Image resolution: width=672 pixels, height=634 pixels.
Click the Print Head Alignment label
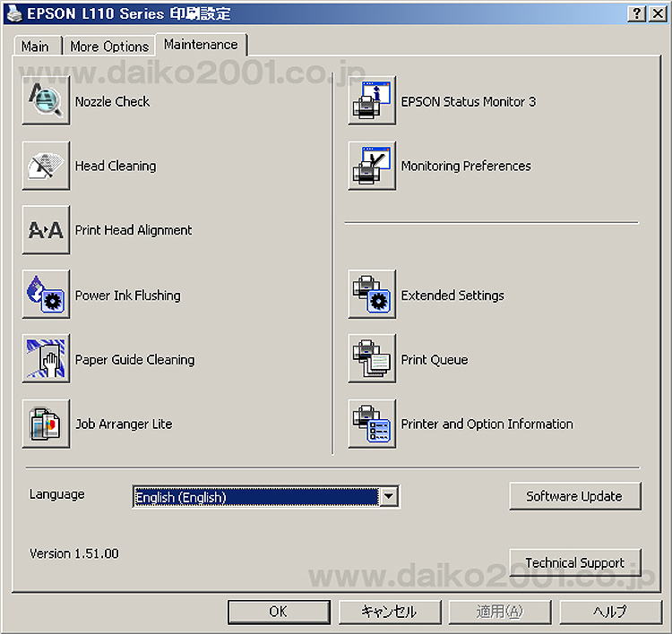(x=134, y=230)
